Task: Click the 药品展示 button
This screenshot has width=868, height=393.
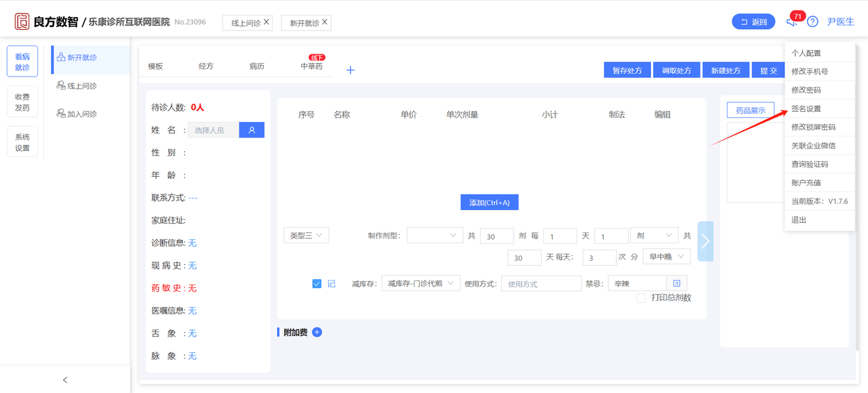Action: pyautogui.click(x=751, y=110)
